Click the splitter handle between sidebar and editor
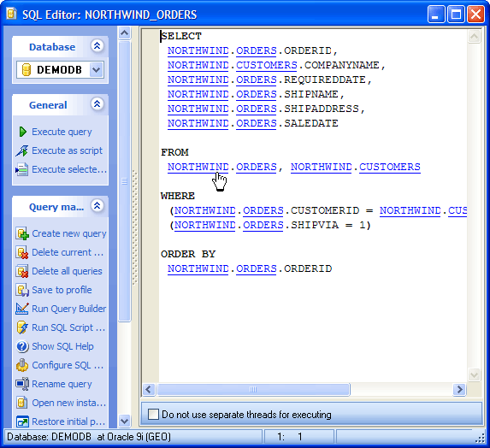Screen dimensions: 490x448 [135, 227]
